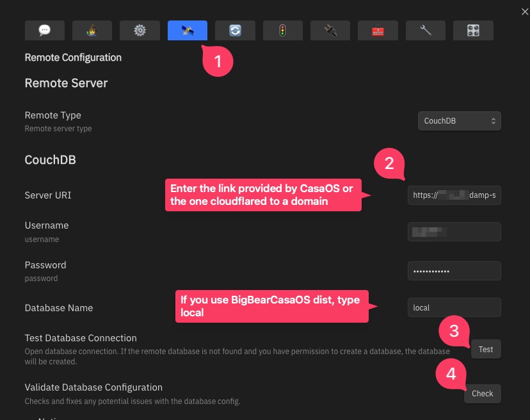Open the sync arrows settings tab

pos(235,31)
